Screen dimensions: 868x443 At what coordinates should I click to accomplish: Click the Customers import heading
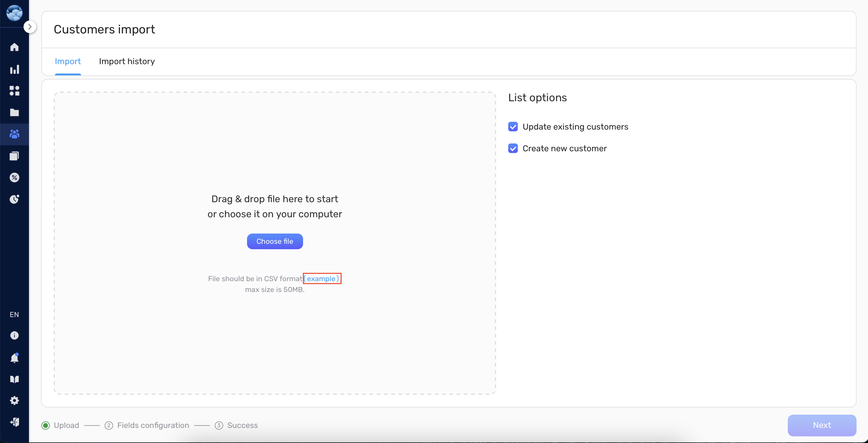click(104, 30)
